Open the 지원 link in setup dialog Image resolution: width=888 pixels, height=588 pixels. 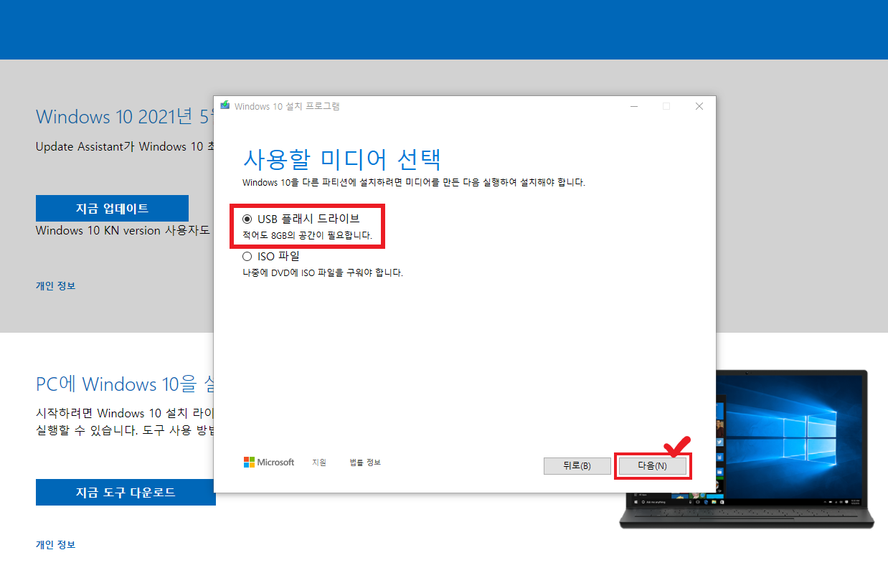click(319, 463)
